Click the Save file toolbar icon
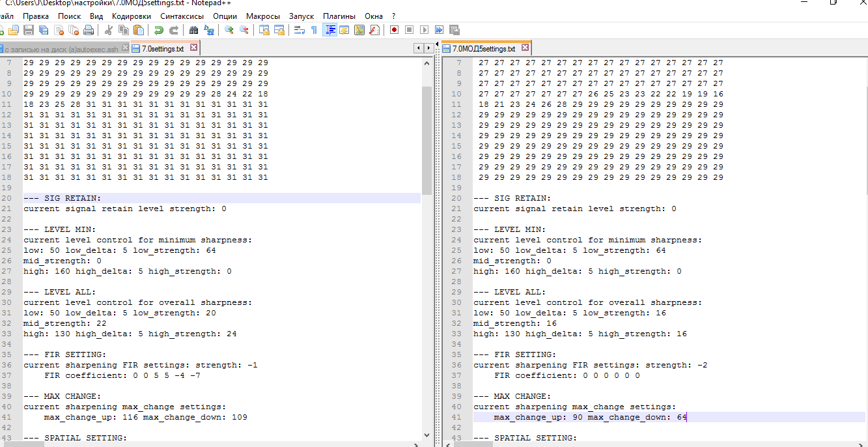The image size is (868, 447). tap(29, 30)
